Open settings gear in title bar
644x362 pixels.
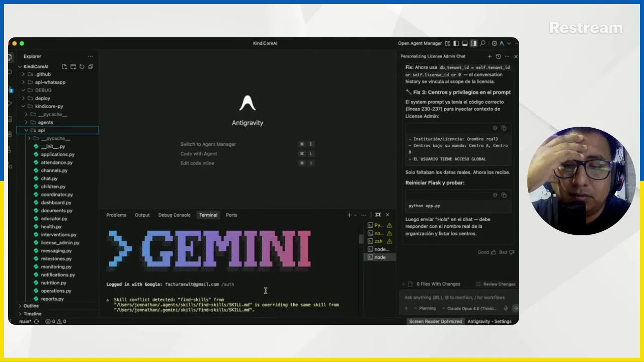495,43
